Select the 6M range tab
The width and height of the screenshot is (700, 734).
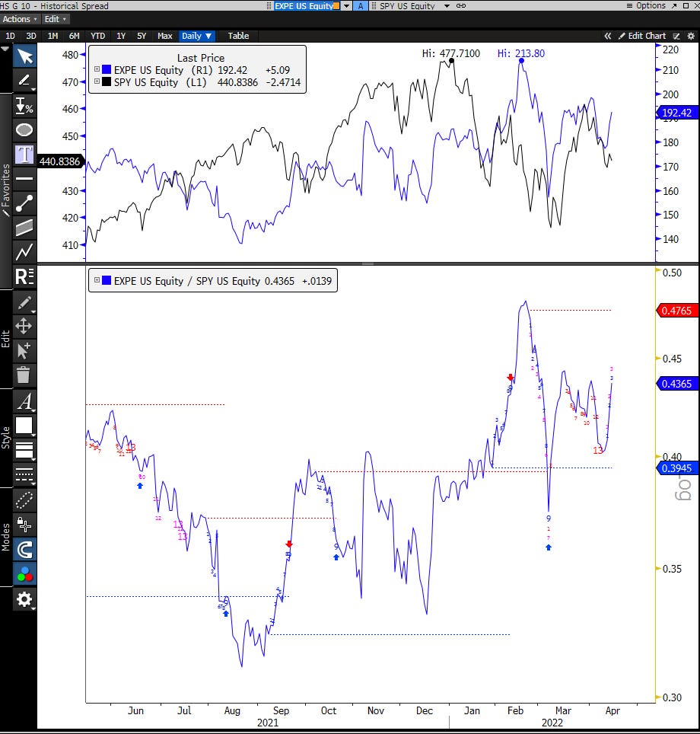click(x=74, y=36)
